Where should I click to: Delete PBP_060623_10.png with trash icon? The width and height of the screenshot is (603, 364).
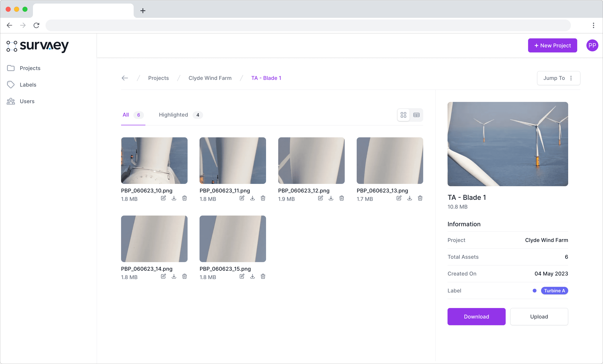tap(184, 198)
